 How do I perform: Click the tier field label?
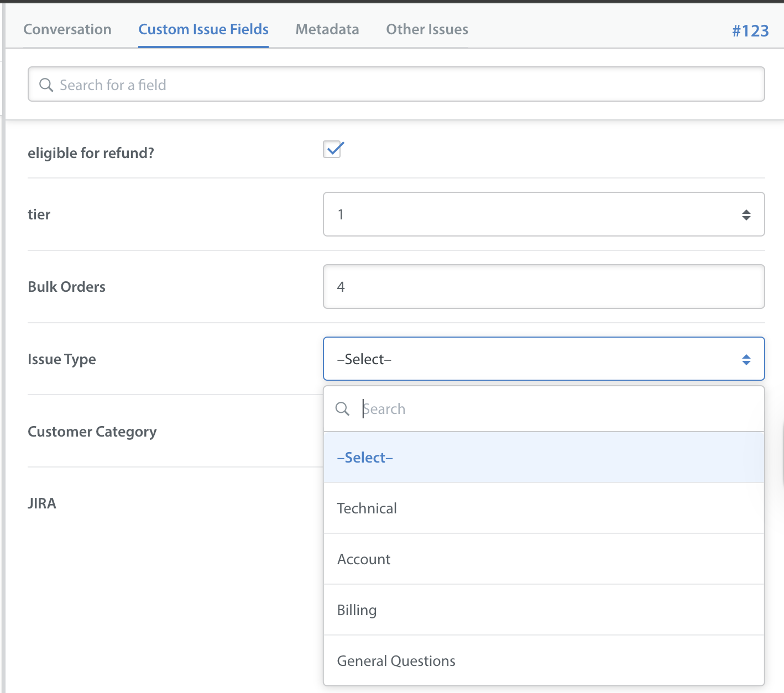pos(39,214)
